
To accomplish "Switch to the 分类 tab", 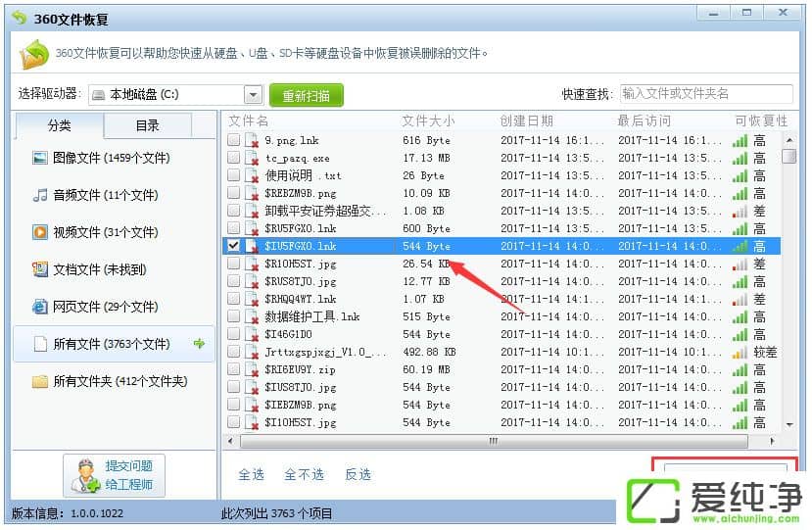I will pos(60,125).
